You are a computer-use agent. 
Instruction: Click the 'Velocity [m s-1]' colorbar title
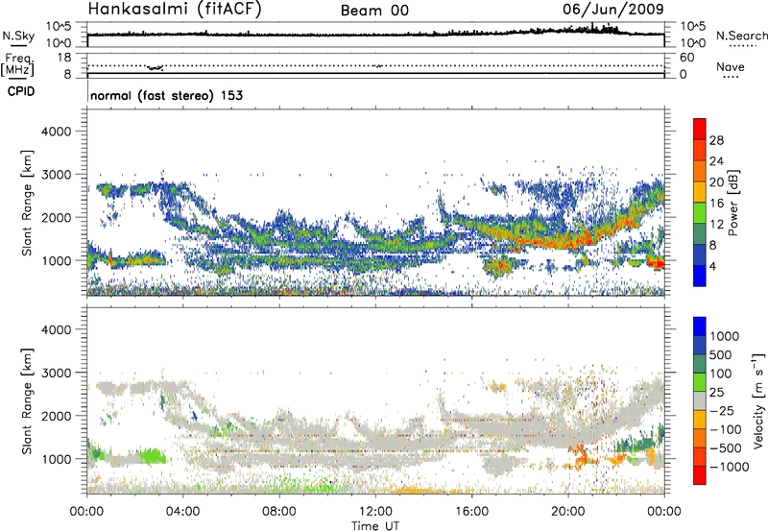[x=758, y=400]
